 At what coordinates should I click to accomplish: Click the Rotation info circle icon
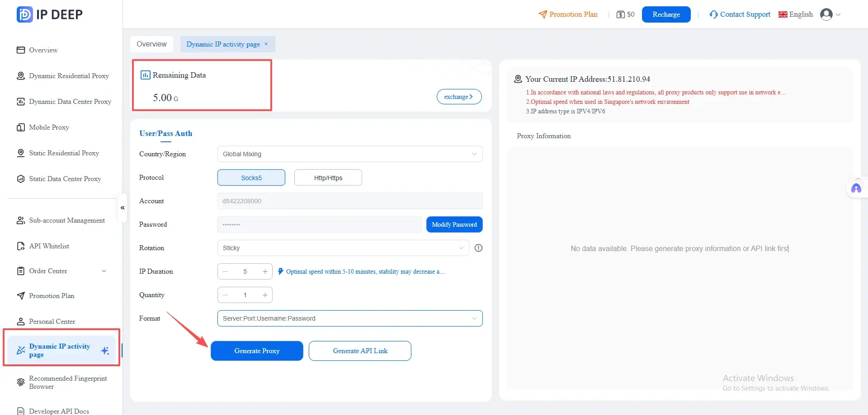(478, 248)
